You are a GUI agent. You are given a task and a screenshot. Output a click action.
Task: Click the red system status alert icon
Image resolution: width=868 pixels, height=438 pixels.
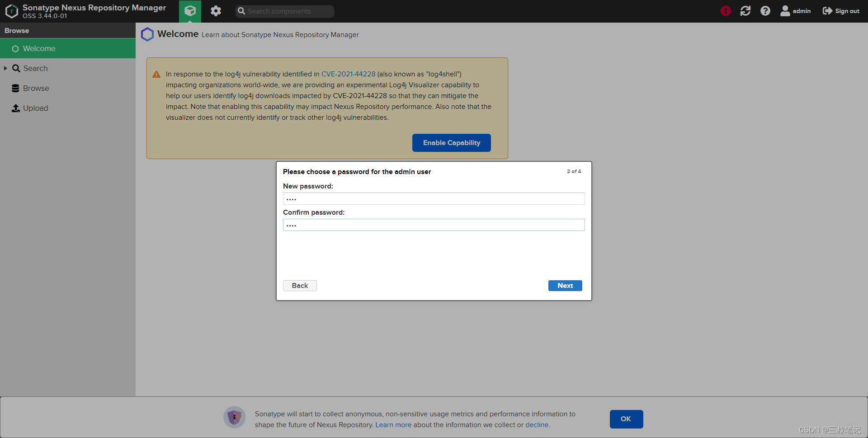click(726, 11)
